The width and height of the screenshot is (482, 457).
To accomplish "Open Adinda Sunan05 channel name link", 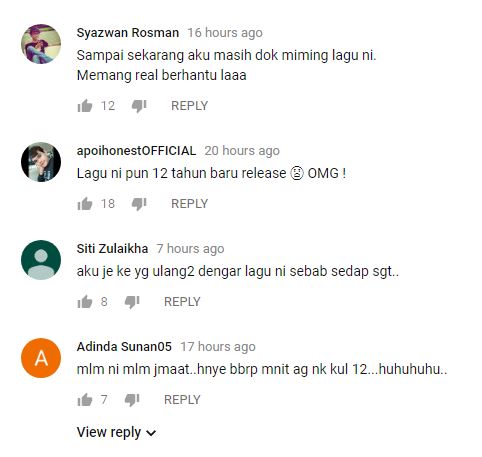I will click(124, 347).
